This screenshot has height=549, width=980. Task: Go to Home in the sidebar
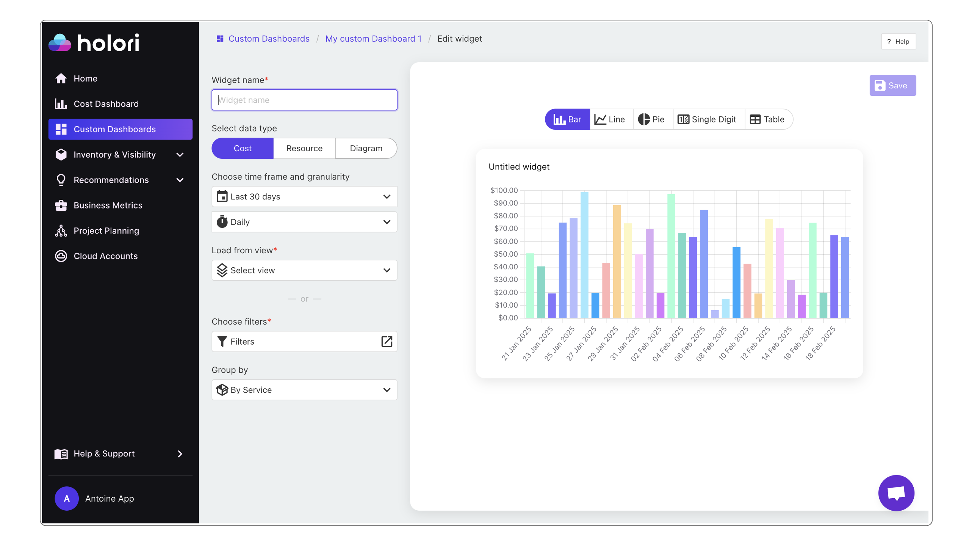[x=86, y=78]
